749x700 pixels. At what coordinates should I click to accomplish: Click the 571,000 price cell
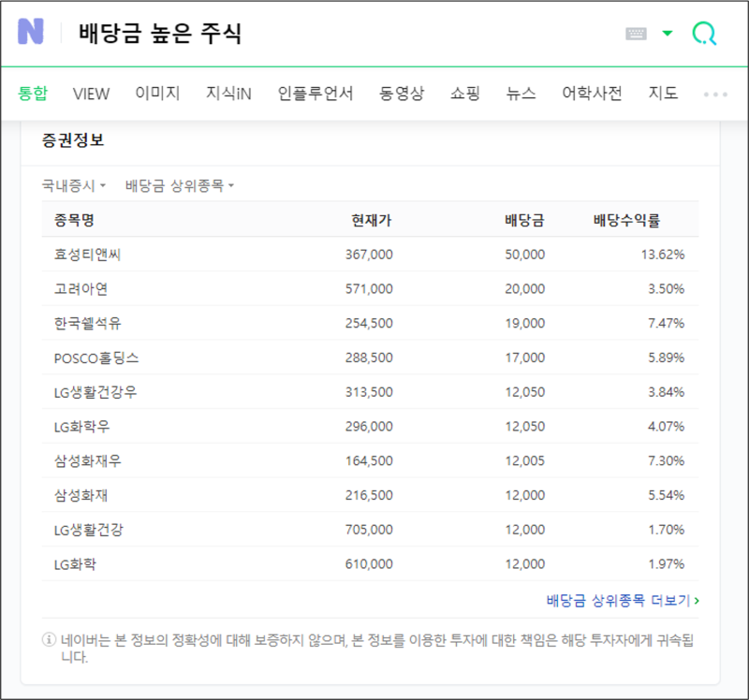[x=369, y=288]
